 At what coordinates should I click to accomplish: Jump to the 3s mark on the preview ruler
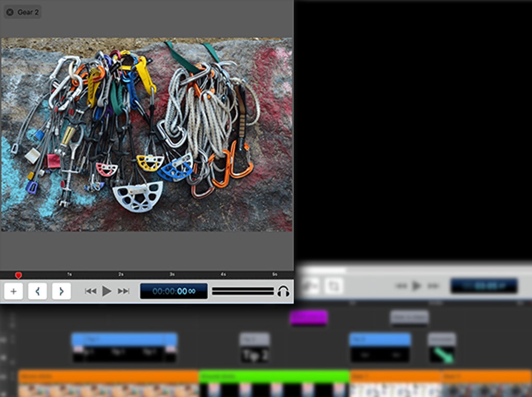click(x=172, y=274)
